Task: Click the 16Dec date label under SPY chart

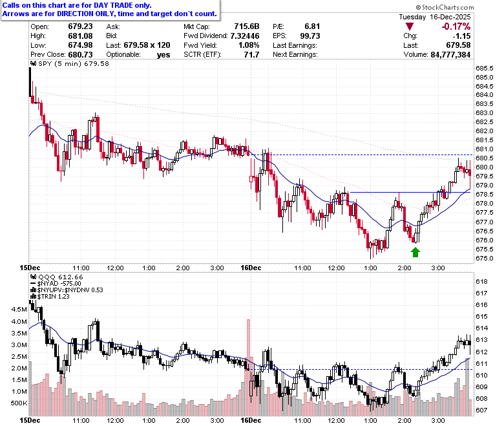Action: pyautogui.click(x=251, y=268)
